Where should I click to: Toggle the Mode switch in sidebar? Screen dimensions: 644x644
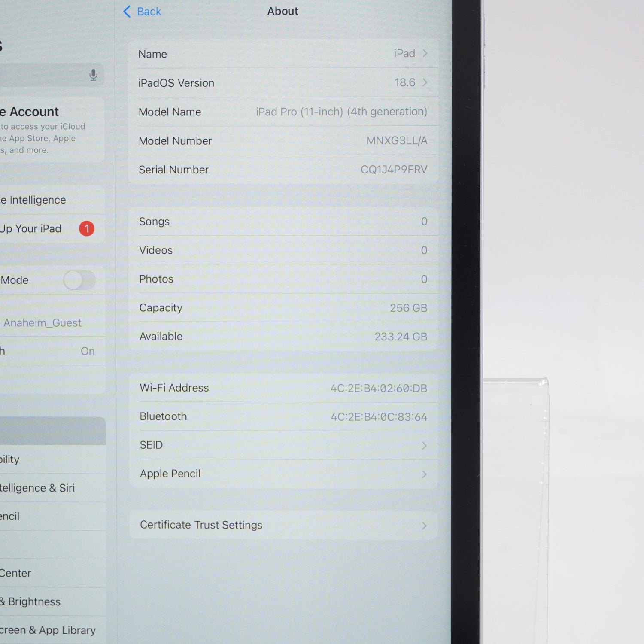click(79, 280)
